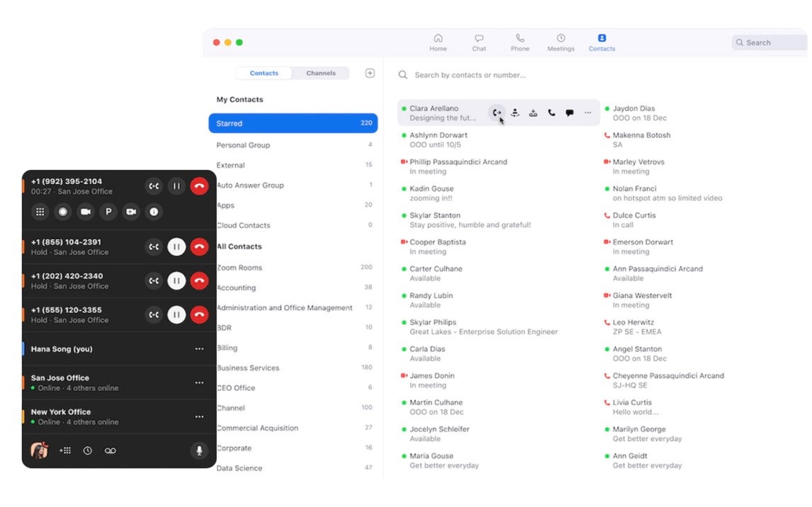This screenshot has height=507, width=812.
Task: Click the add video call icon
Action: (x=131, y=212)
